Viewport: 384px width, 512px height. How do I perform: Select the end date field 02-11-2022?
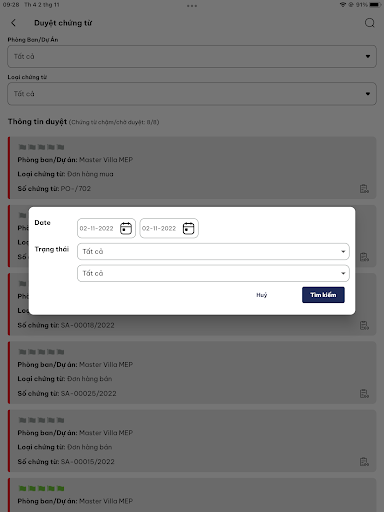(x=169, y=228)
